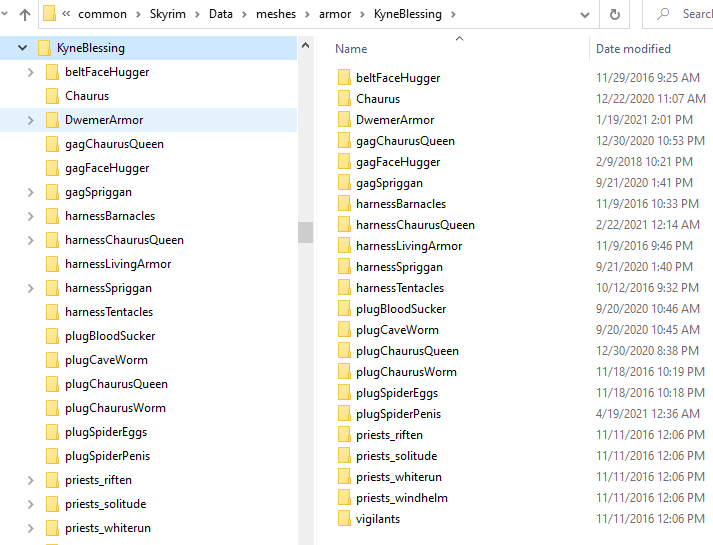713x545 pixels.
Task: Select harnessSpriggan name in file list
Action: [399, 267]
